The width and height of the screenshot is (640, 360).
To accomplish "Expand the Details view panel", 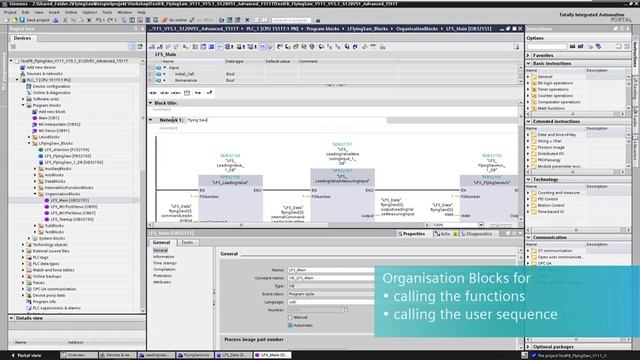I will 11,318.
